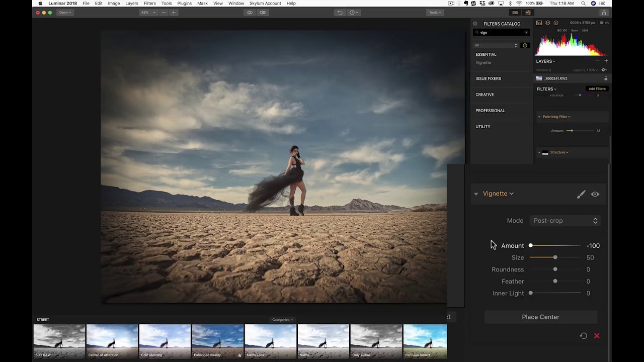
Task: Show the histogram panel icon
Action: point(539,23)
